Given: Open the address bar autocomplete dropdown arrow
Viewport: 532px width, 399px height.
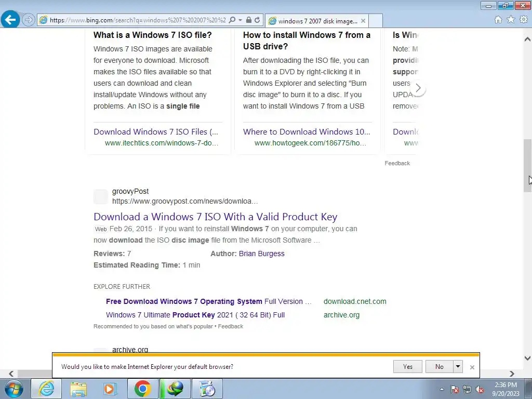Looking at the screenshot, I should (x=240, y=20).
